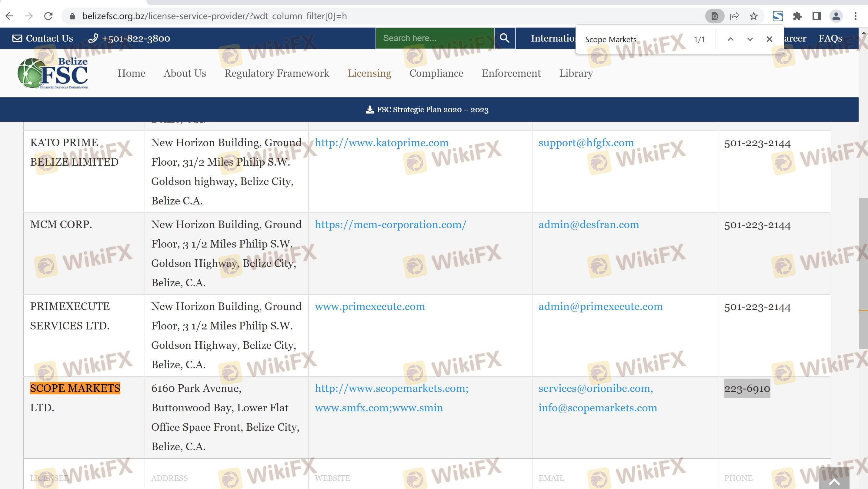This screenshot has height=489, width=868.
Task: Open the katoprime.com website link
Action: tap(382, 143)
